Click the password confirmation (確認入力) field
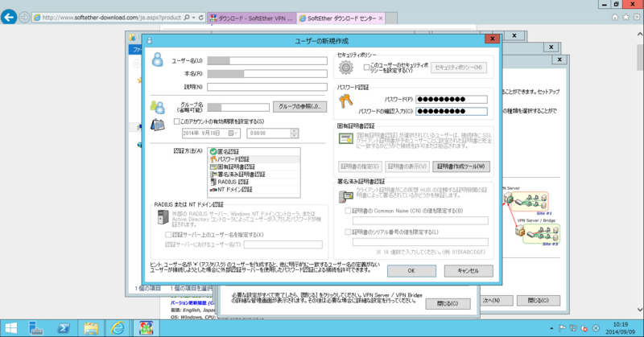The height and width of the screenshot is (337, 644). (x=452, y=111)
